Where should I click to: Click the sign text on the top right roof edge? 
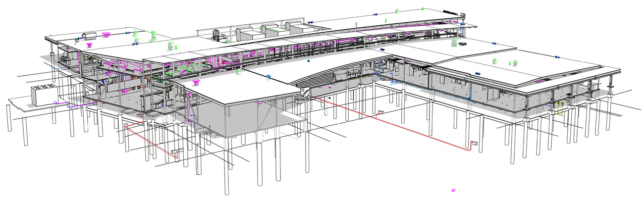click(x=450, y=11)
